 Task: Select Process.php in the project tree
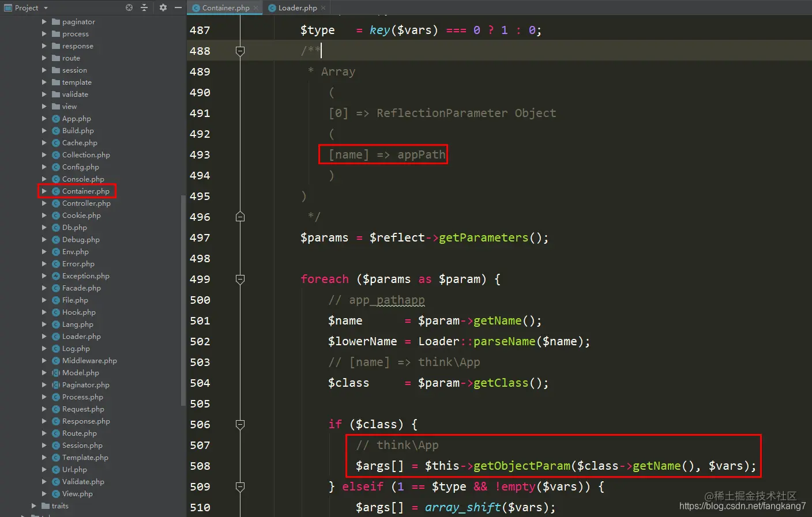tap(82, 397)
